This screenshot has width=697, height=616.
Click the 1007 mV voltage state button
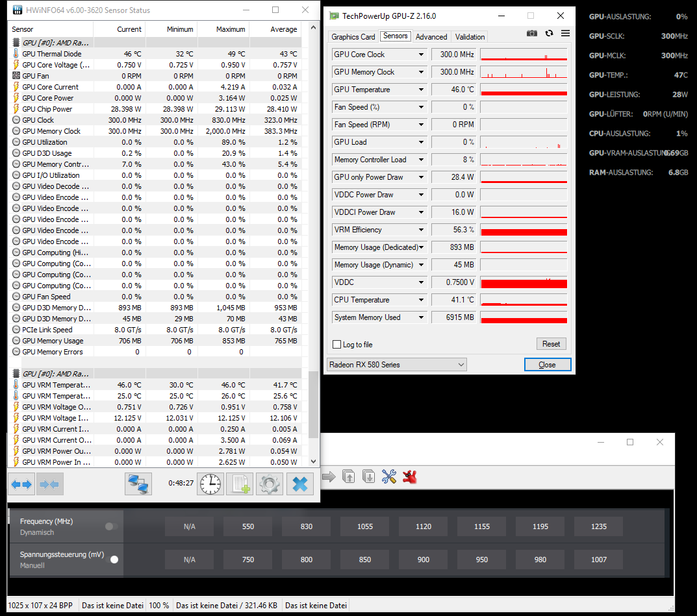click(x=598, y=560)
